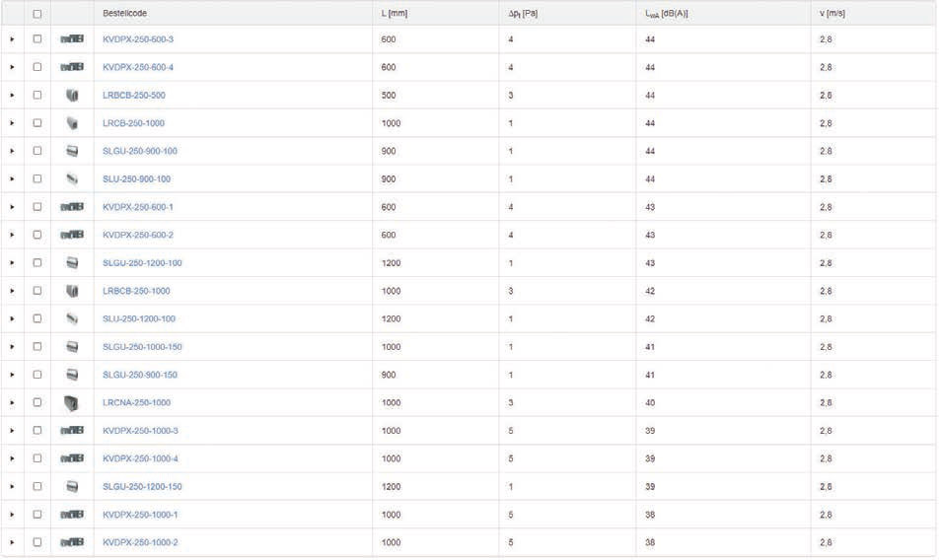This screenshot has height=560, width=940.
Task: Click the SLU-250-900-100 product thumbnail icon
Action: click(72, 179)
